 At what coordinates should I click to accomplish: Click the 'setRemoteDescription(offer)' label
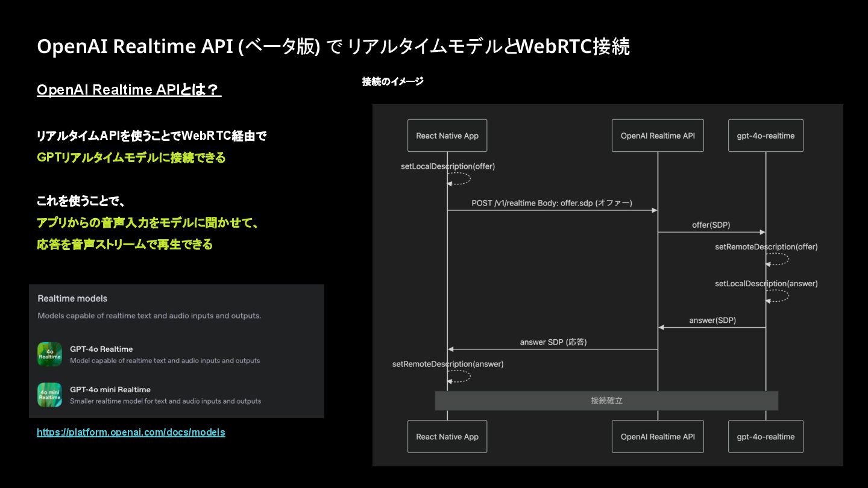766,246
